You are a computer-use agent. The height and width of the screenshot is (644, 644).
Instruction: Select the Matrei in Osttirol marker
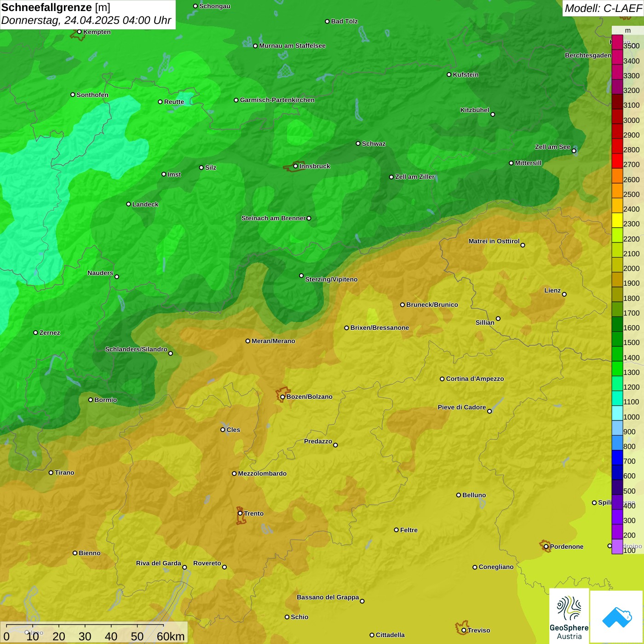[523, 245]
